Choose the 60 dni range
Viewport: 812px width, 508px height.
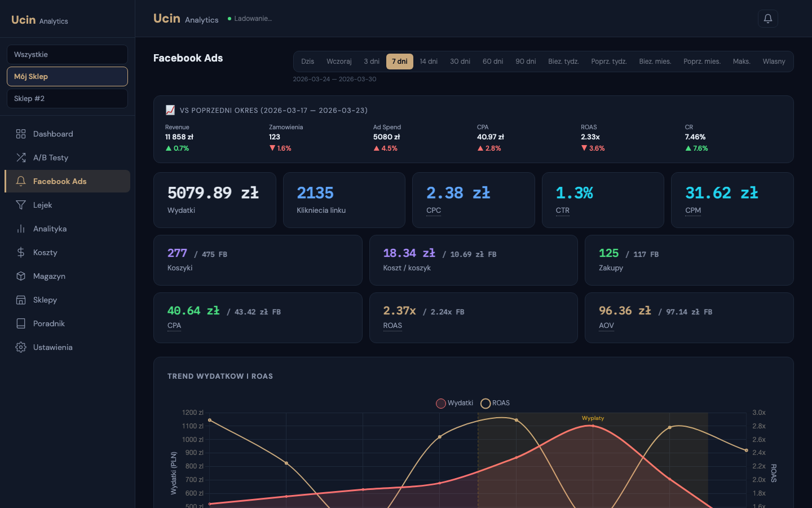point(493,62)
